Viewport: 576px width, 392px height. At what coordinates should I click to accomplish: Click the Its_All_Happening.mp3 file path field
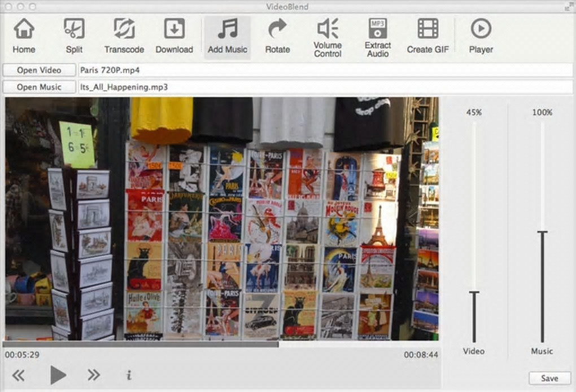[x=325, y=87]
